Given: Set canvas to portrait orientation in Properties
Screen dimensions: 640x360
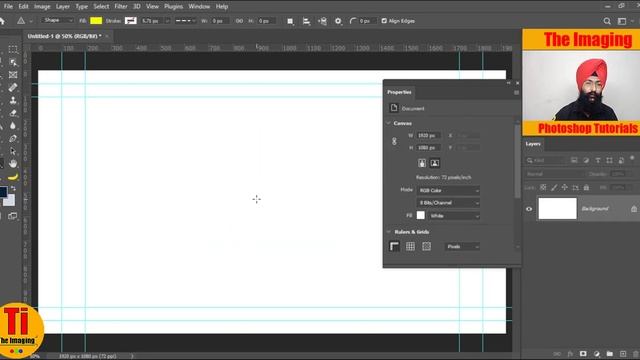Looking at the screenshot, I should click(x=422, y=163).
